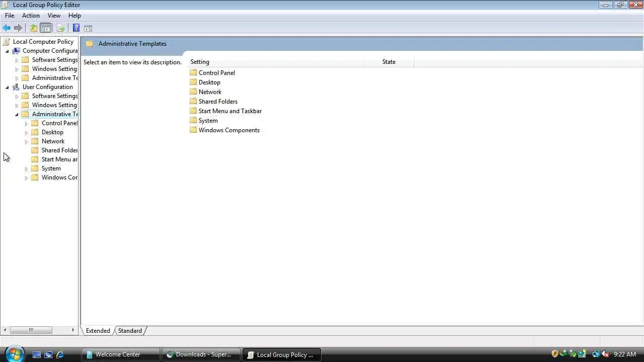644x362 pixels.
Task: Open Help via the blue question-mark icon
Action: tap(76, 28)
